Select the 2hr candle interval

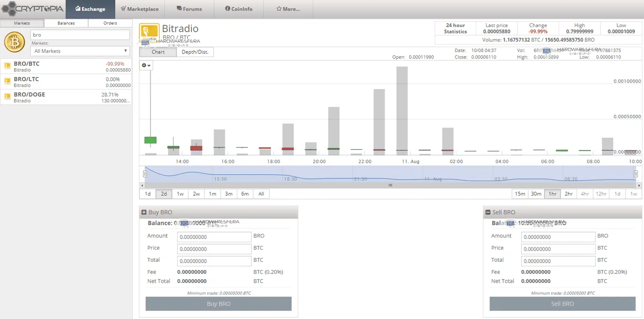[x=569, y=194]
